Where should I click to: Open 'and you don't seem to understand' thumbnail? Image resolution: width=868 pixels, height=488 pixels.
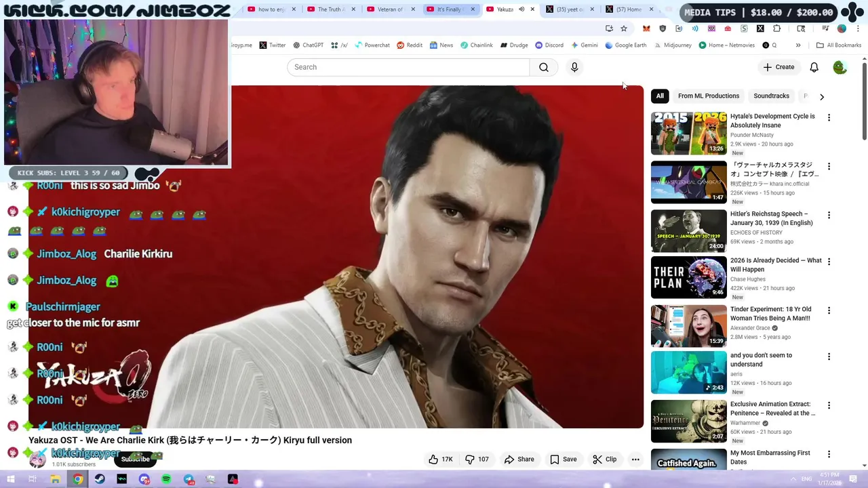point(688,372)
